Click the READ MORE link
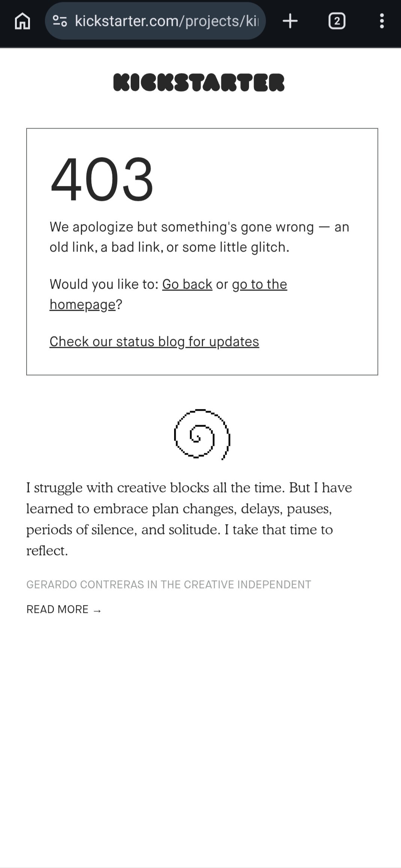This screenshot has width=401, height=868. click(58, 609)
